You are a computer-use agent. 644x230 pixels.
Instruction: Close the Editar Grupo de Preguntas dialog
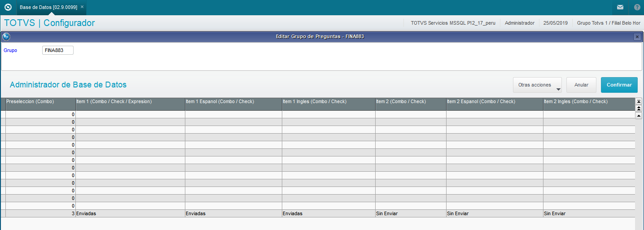point(637,37)
